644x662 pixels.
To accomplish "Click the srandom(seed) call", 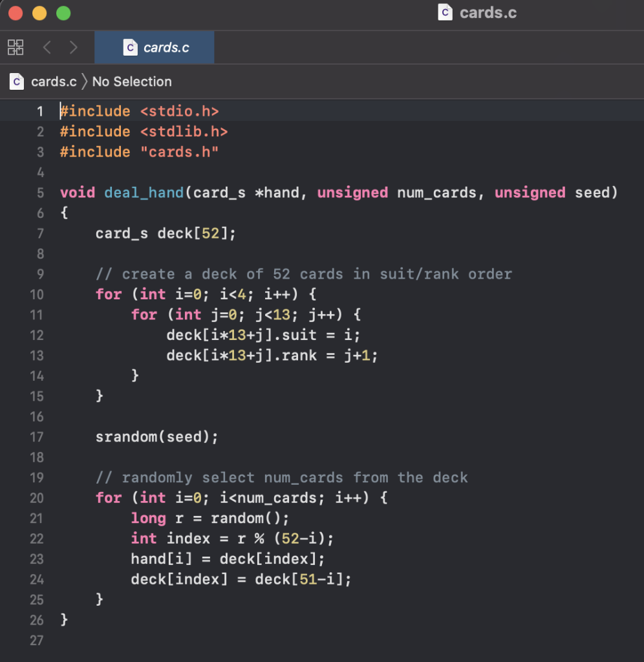I will tap(156, 437).
